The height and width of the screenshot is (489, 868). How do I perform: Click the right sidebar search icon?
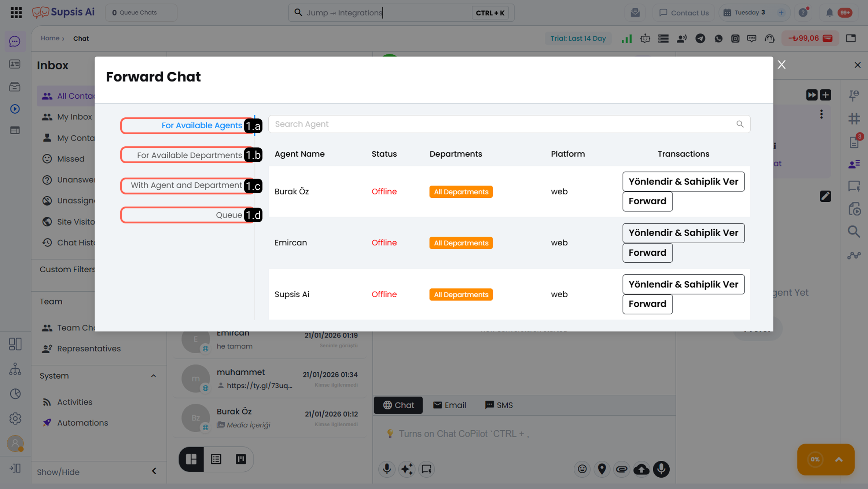pyautogui.click(x=854, y=231)
